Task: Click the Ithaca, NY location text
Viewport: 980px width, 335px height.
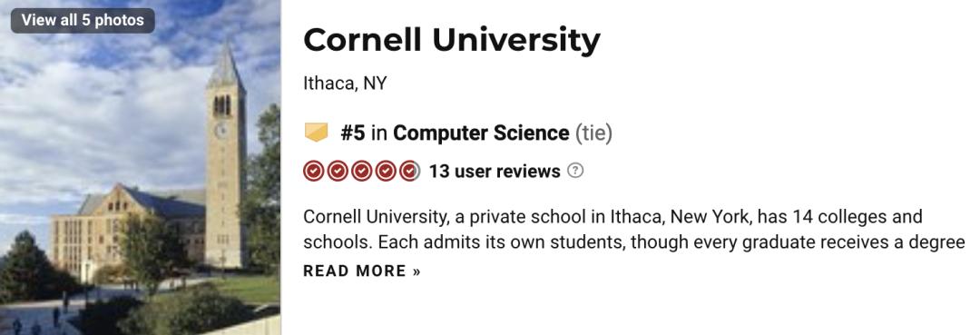Action: (345, 84)
